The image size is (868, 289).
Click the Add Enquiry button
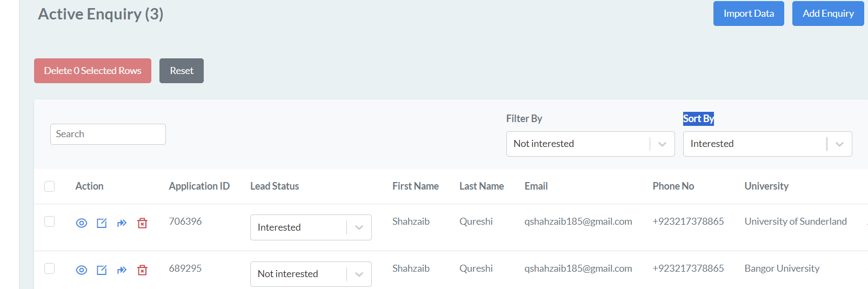click(828, 14)
